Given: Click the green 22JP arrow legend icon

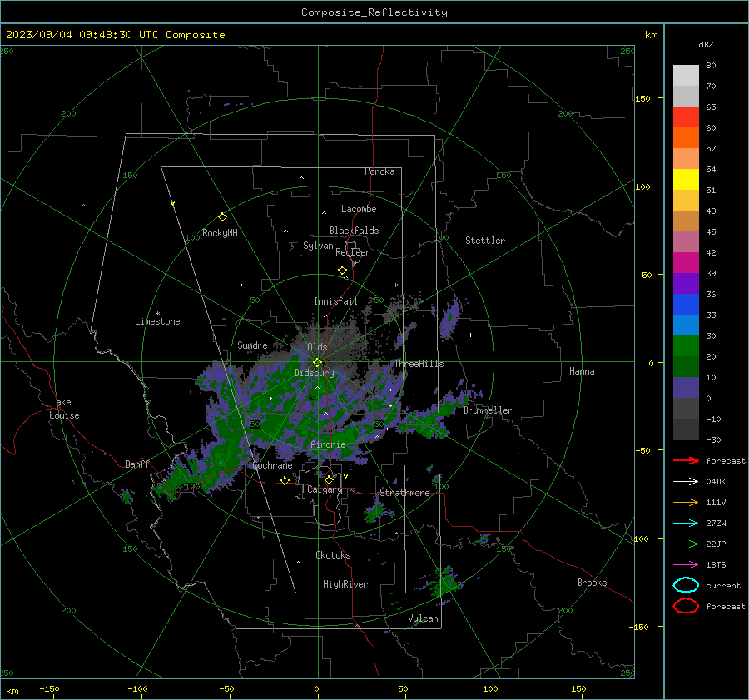Looking at the screenshot, I should pyautogui.click(x=686, y=544).
